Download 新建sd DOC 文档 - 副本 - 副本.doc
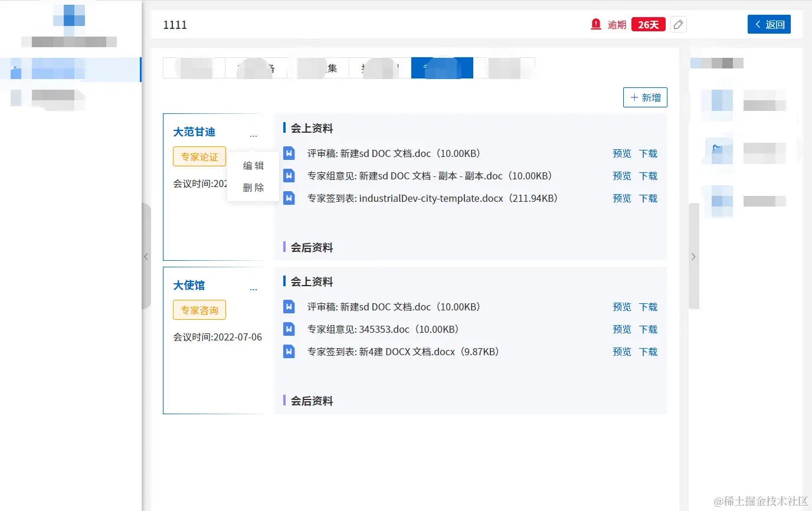812x511 pixels. point(648,176)
